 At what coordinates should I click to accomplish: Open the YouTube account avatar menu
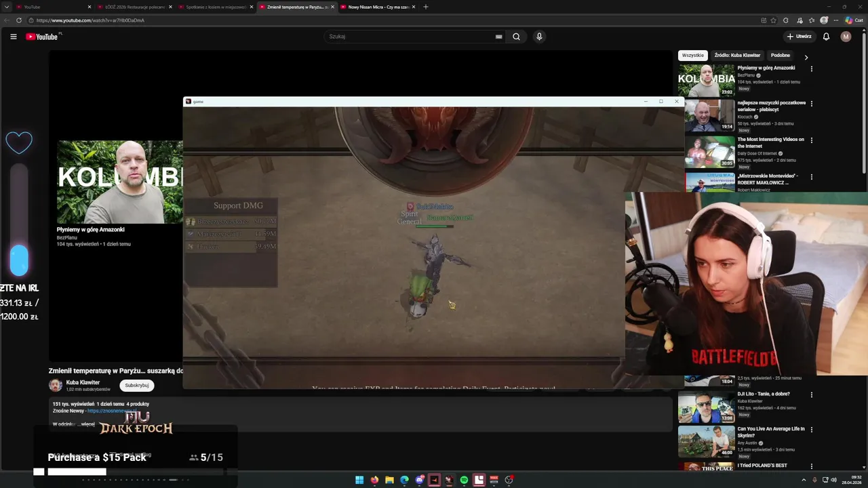(x=846, y=37)
